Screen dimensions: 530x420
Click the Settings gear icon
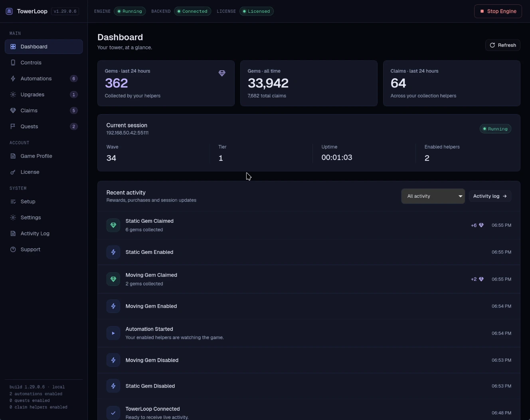click(13, 218)
